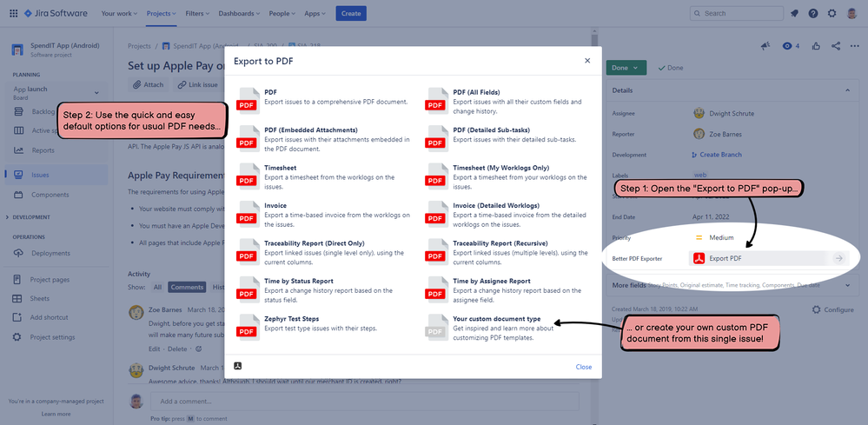868x425 pixels.
Task: Click the Attach button
Action: tap(149, 84)
